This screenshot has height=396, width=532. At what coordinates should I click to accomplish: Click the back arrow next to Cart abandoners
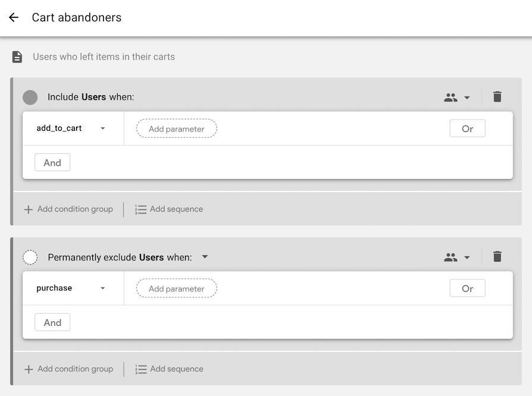tap(14, 17)
